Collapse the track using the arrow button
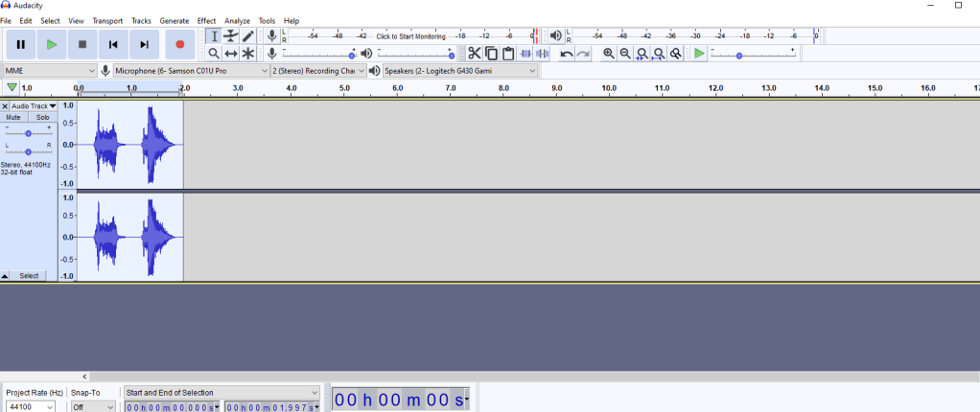 click(x=6, y=276)
